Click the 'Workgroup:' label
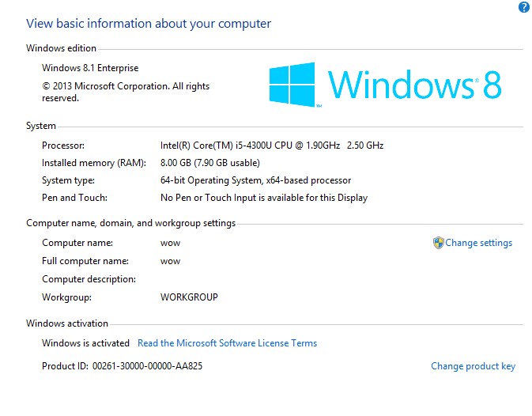This screenshot has height=416, width=532. 67,297
